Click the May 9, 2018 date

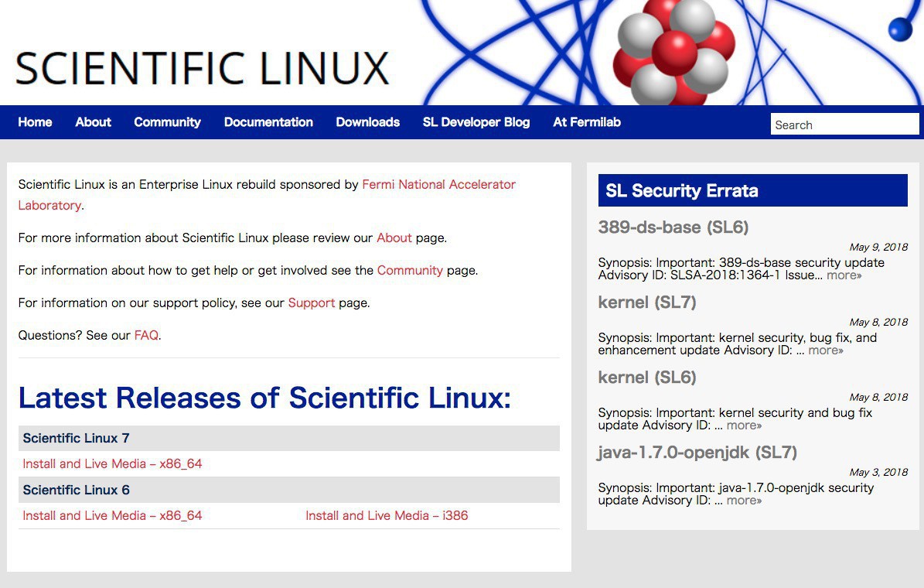[878, 247]
